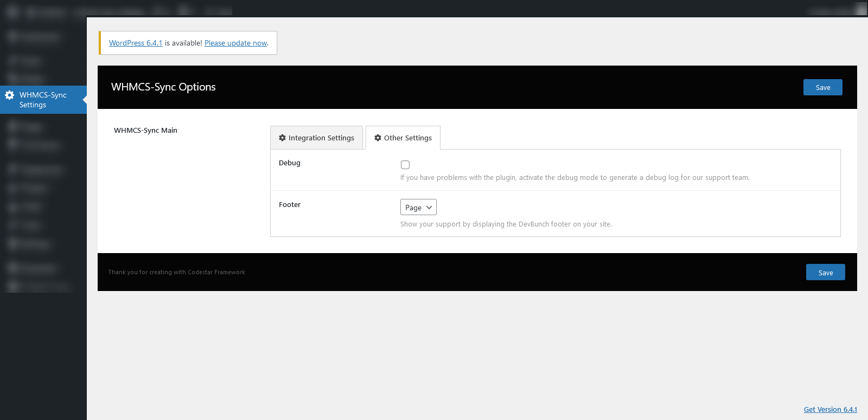Click the Debug field label
This screenshot has width=868, height=420.
[x=290, y=163]
